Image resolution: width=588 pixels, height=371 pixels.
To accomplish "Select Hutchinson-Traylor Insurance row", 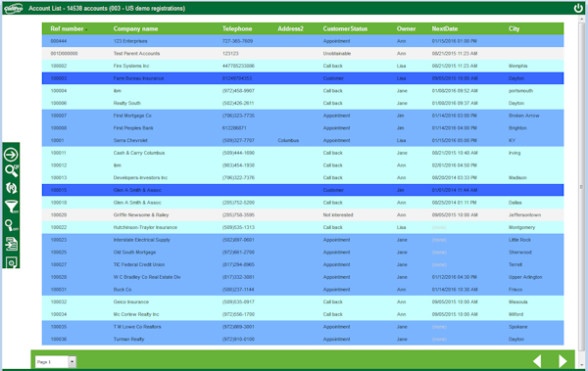I will pos(303,227).
